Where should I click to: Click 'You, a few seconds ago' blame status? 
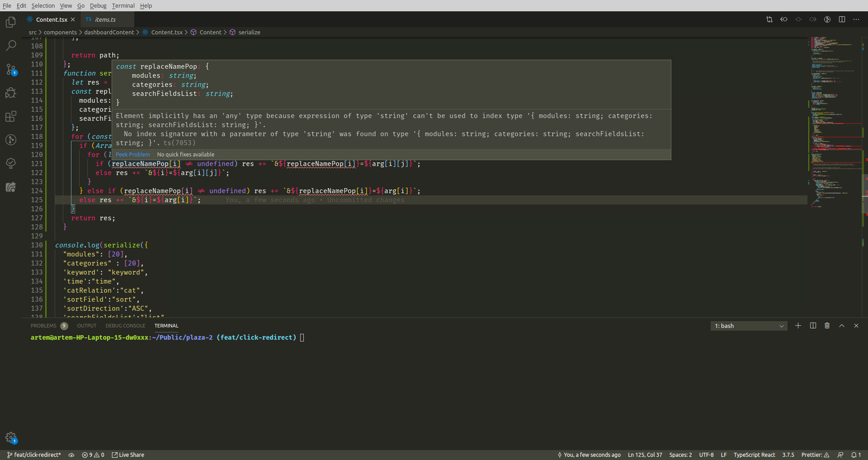(x=589, y=455)
